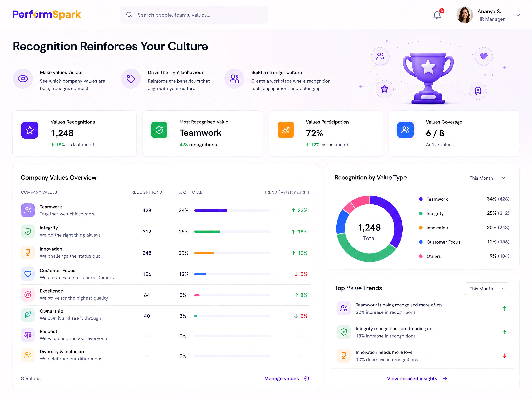
Task: Click the arrow next to View detailed insights
Action: [x=445, y=379]
